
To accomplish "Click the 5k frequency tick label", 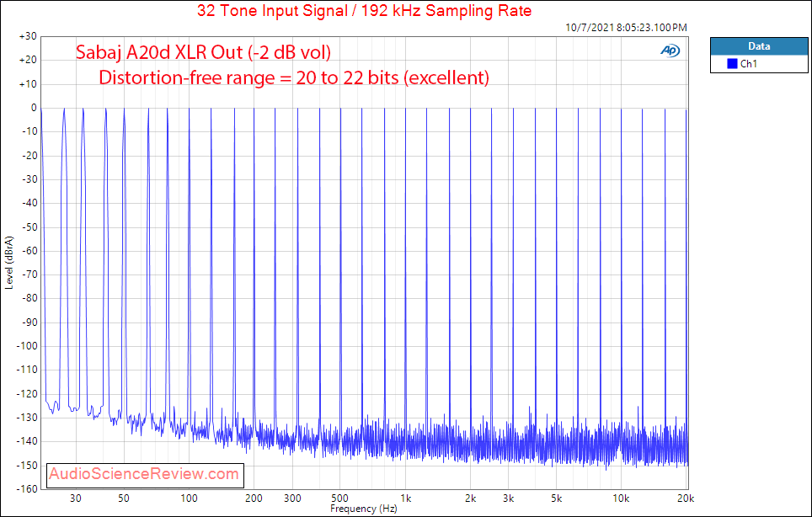I will [x=557, y=498].
